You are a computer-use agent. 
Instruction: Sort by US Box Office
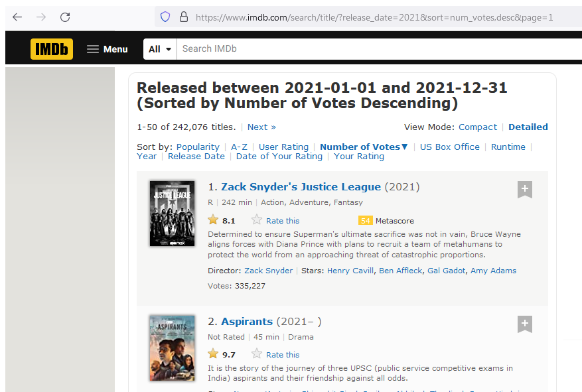pyautogui.click(x=449, y=147)
